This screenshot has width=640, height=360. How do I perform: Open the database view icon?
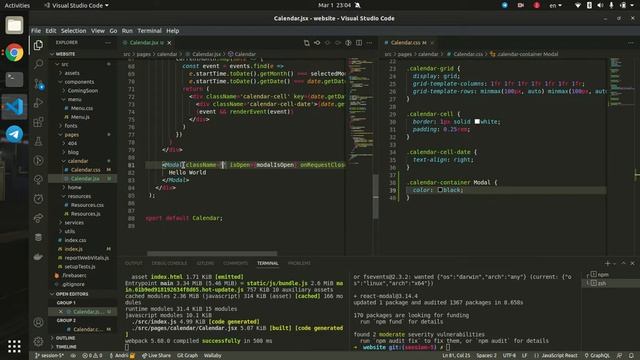(38, 238)
